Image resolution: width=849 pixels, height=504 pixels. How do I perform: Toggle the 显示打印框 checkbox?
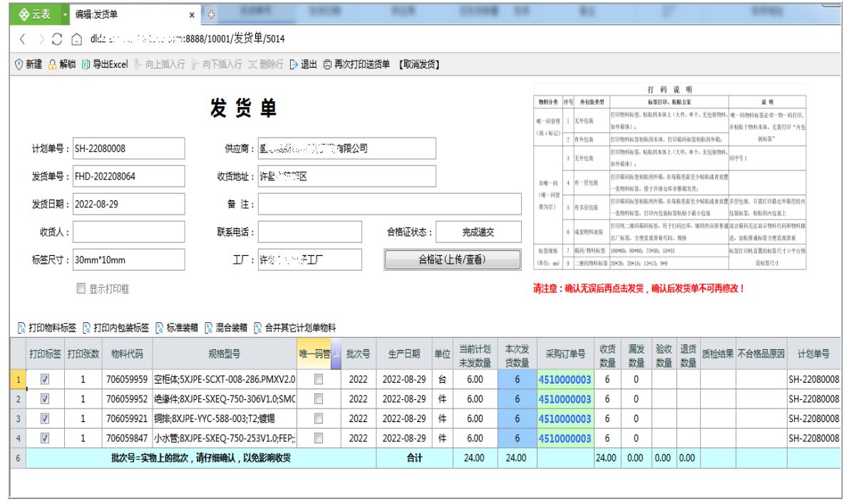coord(81,289)
